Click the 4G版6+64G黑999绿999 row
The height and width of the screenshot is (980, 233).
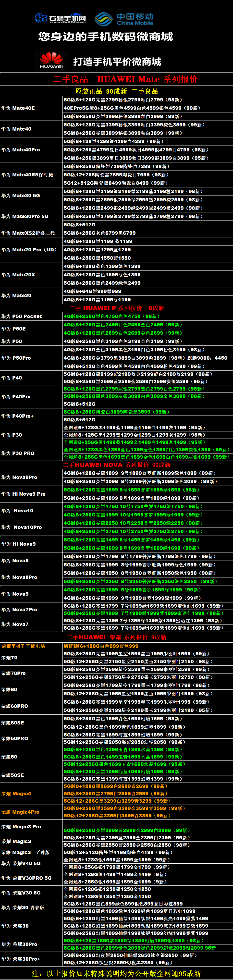148,291
